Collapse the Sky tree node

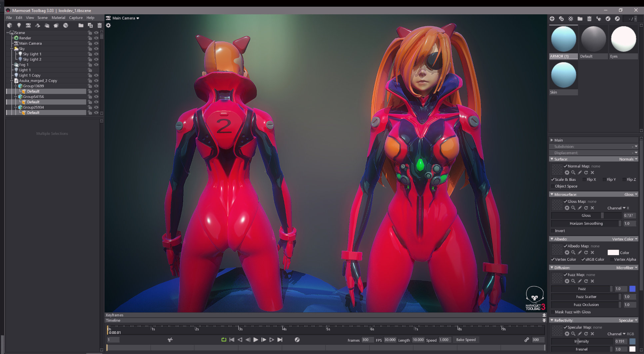click(x=12, y=49)
